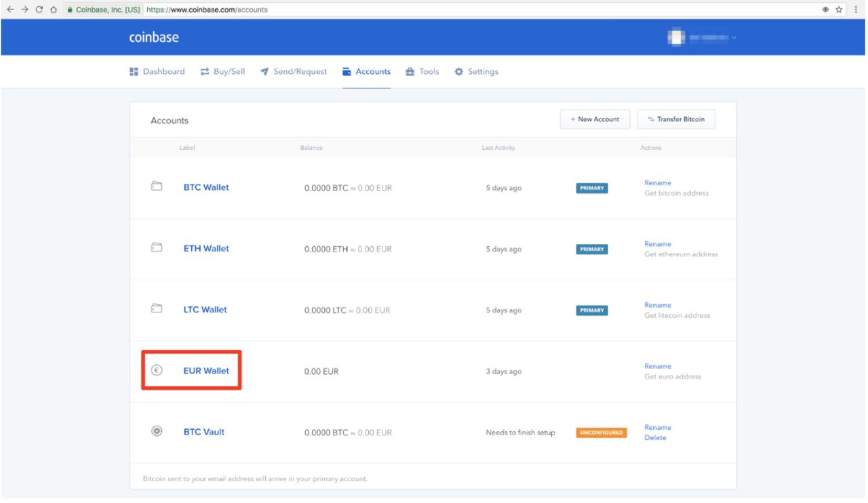
Task: Rename the ETH Wallet
Action: click(x=658, y=244)
